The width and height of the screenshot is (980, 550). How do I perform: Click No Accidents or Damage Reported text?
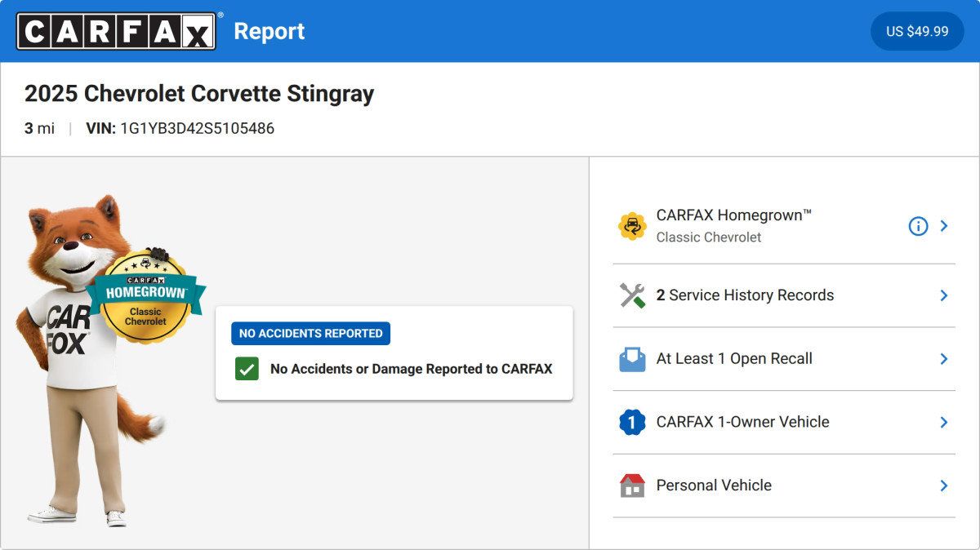(411, 369)
